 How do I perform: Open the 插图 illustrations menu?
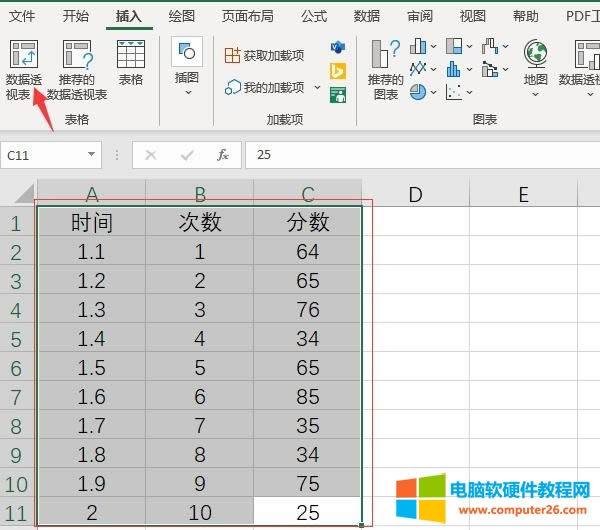[187, 66]
